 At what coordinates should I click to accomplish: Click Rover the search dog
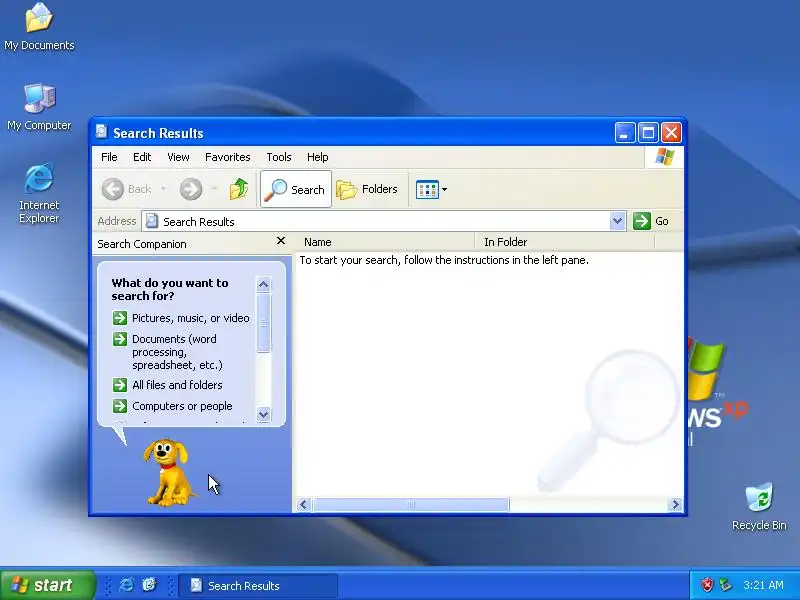[169, 472]
